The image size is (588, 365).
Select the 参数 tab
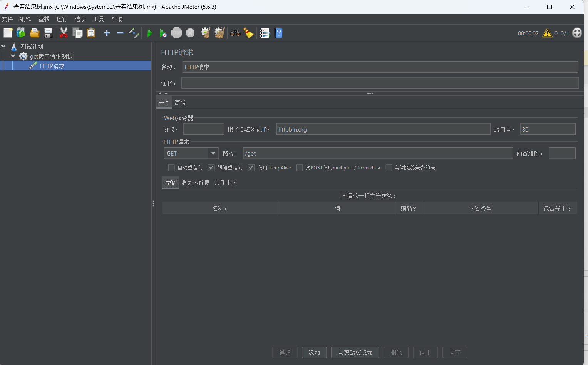171,182
